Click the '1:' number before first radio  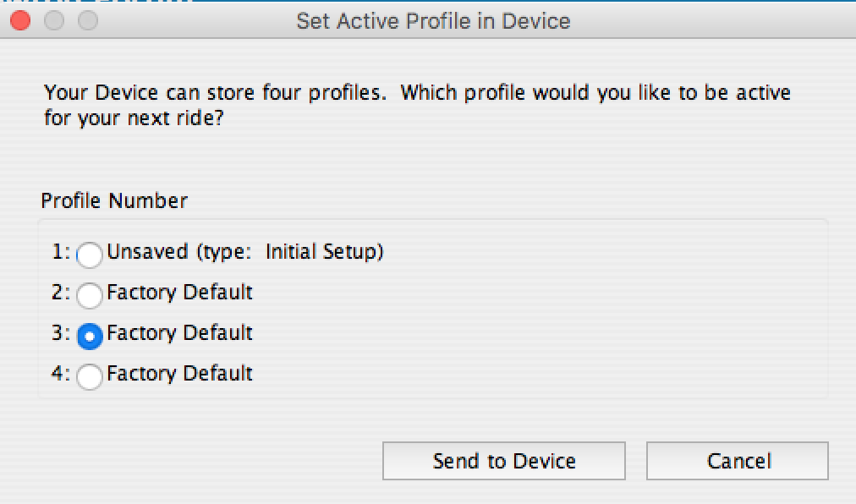point(61,252)
